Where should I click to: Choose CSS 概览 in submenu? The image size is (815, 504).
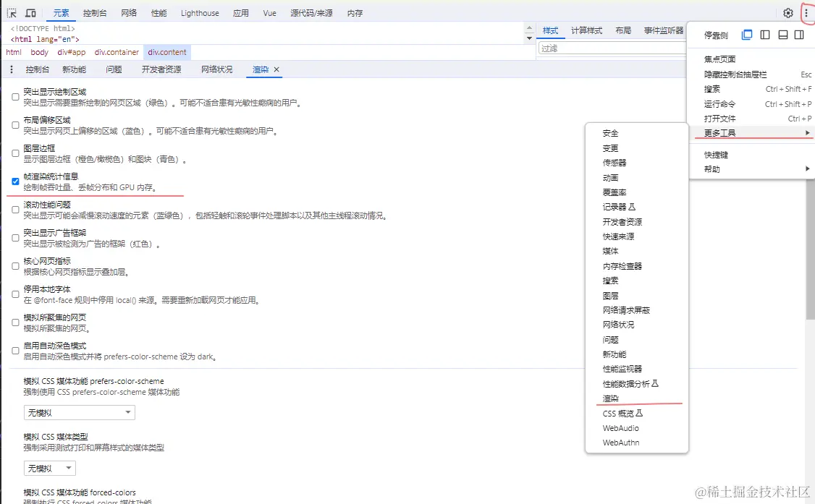(637, 414)
